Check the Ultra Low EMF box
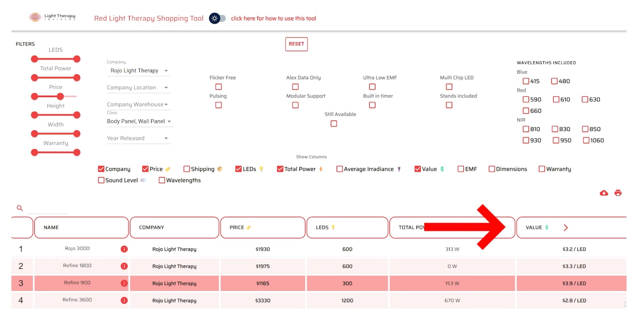 [x=372, y=87]
